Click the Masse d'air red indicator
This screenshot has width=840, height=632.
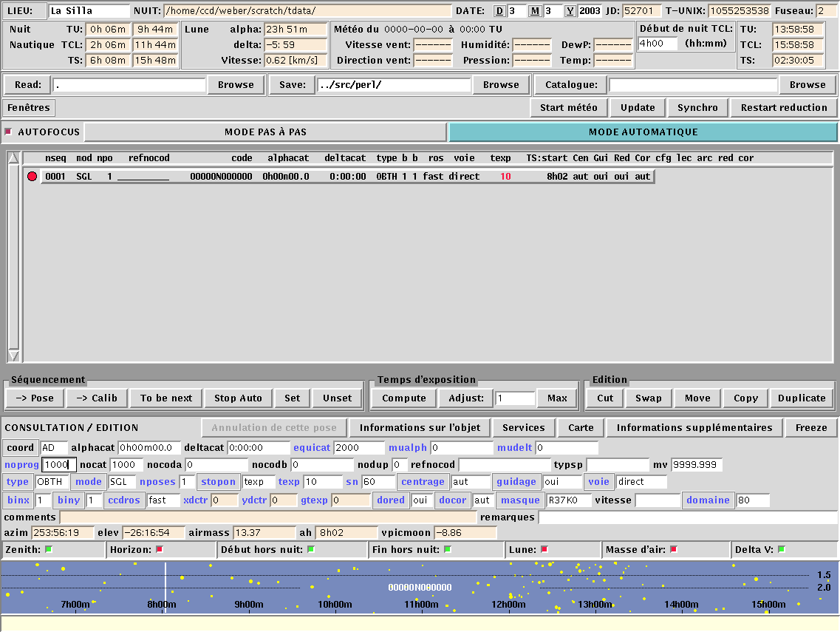(673, 549)
